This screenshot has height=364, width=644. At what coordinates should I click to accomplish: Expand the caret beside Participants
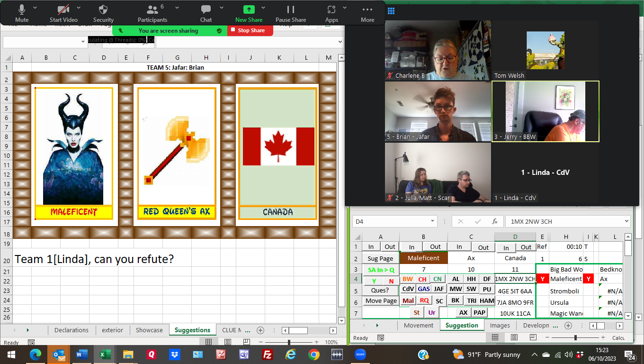click(177, 8)
